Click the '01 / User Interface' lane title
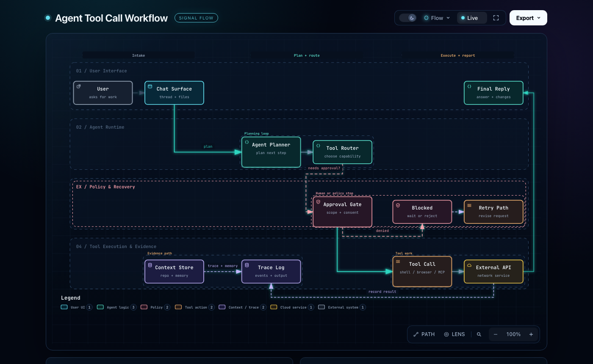This screenshot has width=593, height=364. pyautogui.click(x=101, y=71)
